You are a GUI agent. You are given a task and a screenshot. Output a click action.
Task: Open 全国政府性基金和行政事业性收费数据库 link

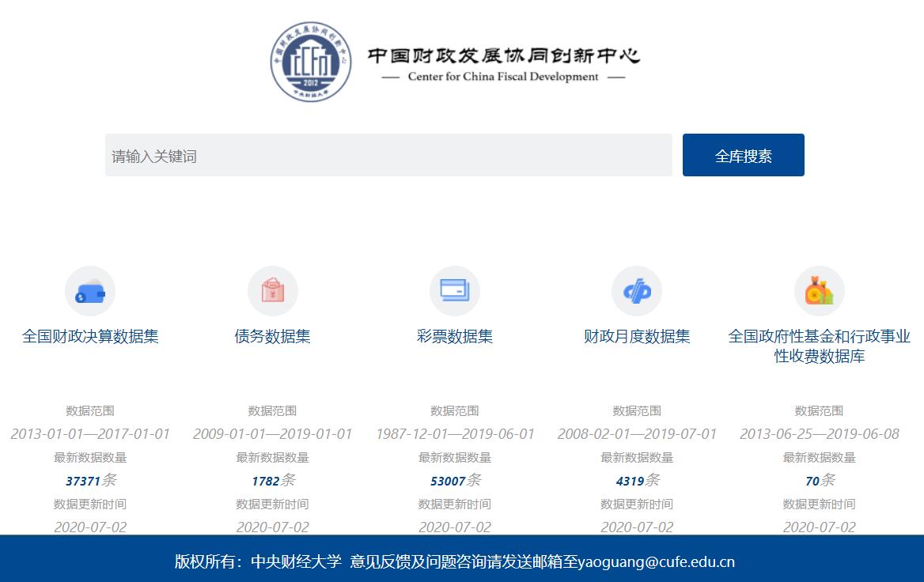click(819, 346)
